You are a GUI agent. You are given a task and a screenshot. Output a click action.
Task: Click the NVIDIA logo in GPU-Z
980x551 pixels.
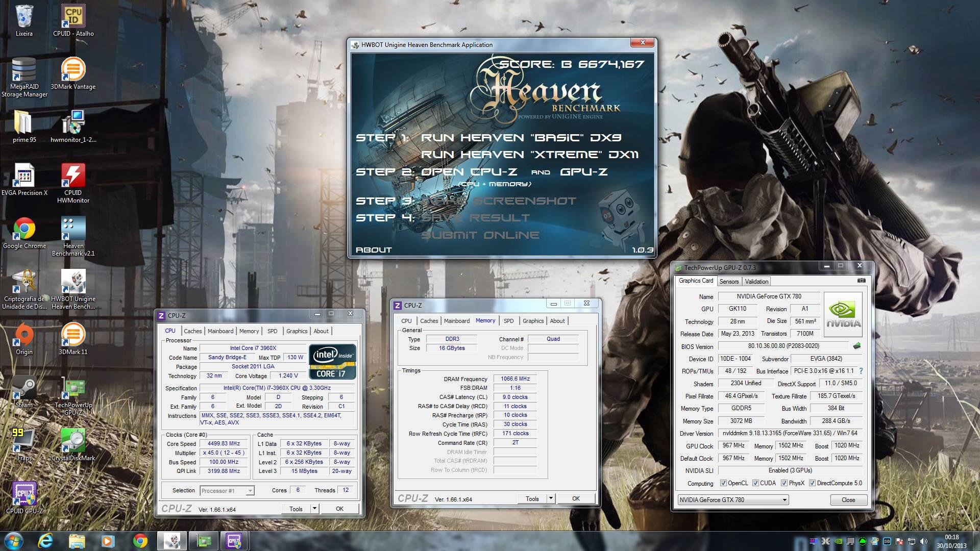click(x=843, y=314)
